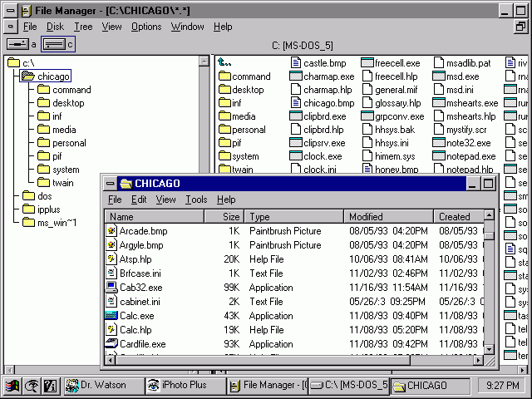Click cabinet.ini text file icon
The image size is (532, 399).
point(111,301)
